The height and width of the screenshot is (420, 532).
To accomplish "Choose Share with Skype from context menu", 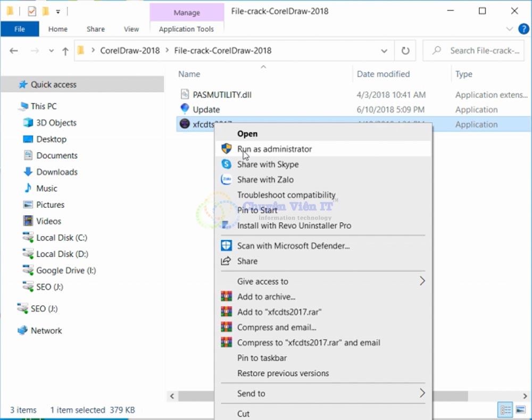I will (x=323, y=164).
